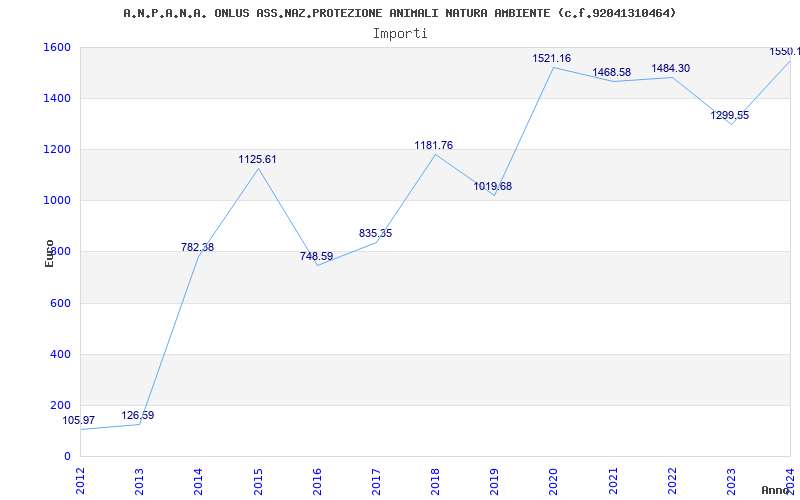Click x-axis year 2021

coord(613,481)
